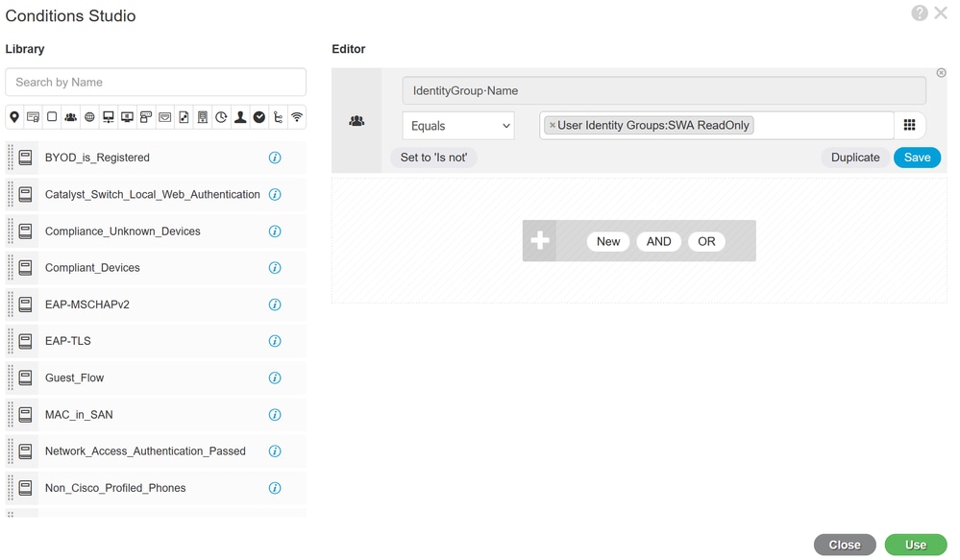
Task: Filter library by single user icon
Action: (240, 117)
